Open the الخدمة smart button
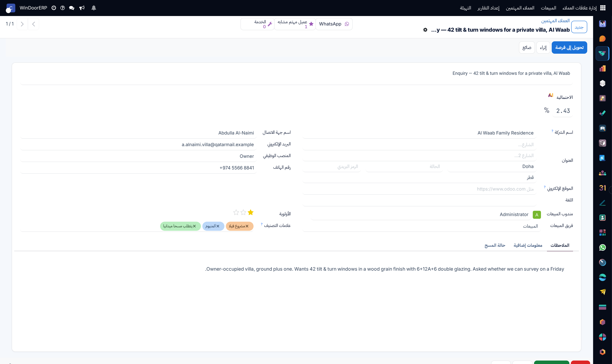The height and width of the screenshot is (364, 612). click(257, 24)
